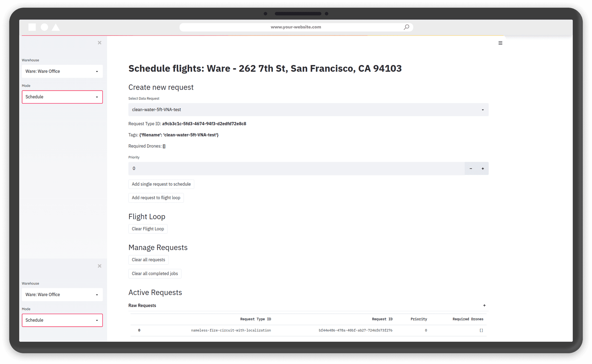Screen dimensions: 592x364
Task: Click the Request Type ID column header
Action: (x=255, y=319)
